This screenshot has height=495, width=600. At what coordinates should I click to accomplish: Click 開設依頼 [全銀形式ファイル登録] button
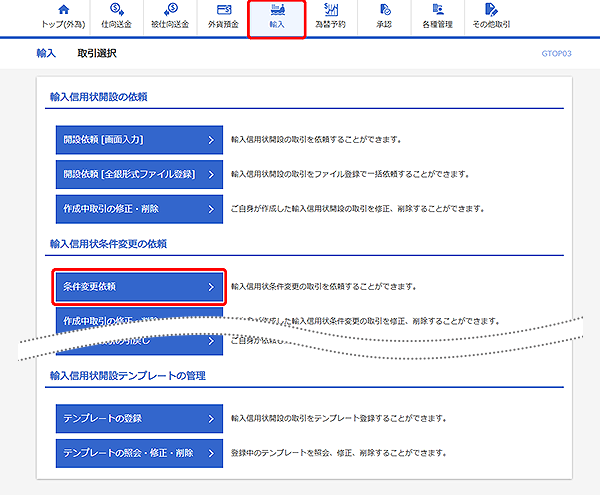click(x=139, y=174)
